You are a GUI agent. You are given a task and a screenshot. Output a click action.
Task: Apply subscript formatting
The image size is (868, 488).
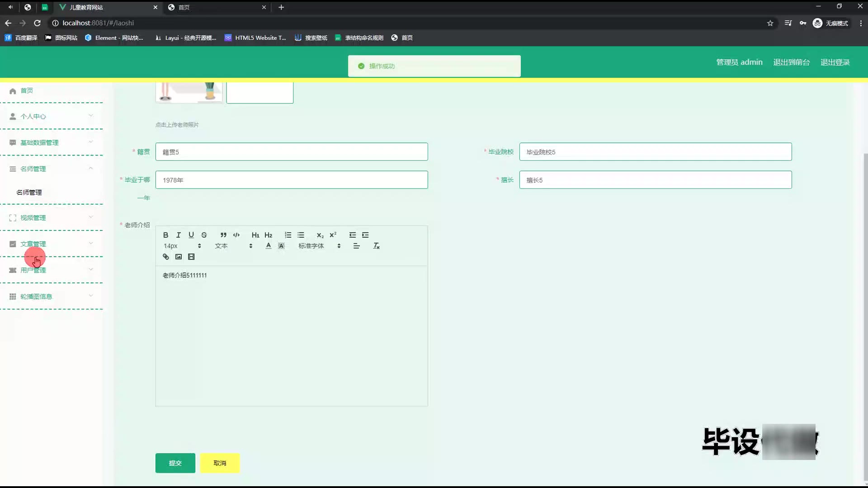tap(320, 235)
